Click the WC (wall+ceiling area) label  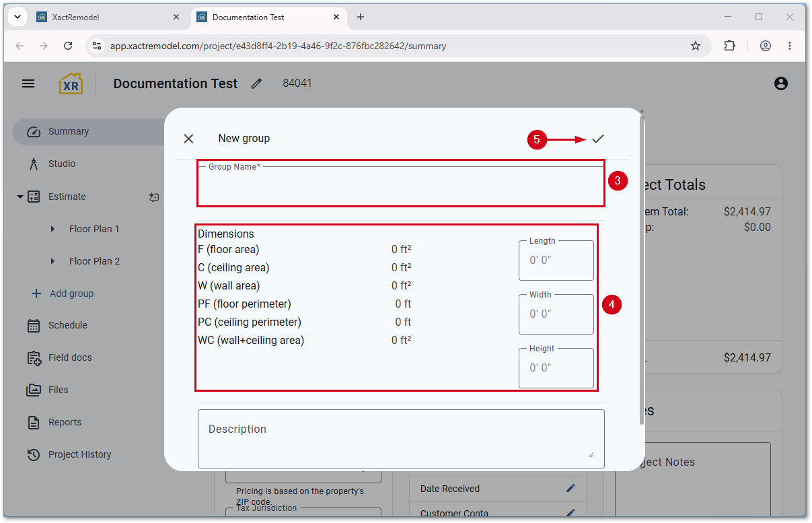pyautogui.click(x=251, y=340)
